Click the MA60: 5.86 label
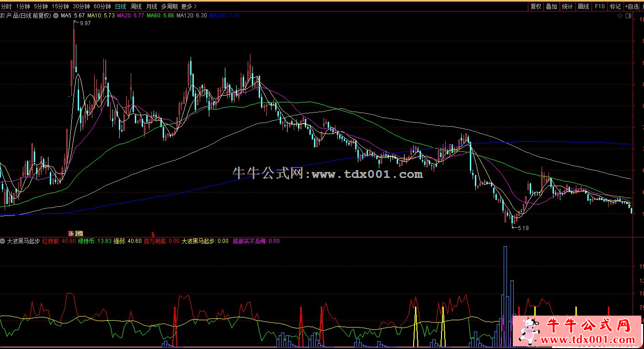The height and width of the screenshot is (349, 644). pos(160,16)
